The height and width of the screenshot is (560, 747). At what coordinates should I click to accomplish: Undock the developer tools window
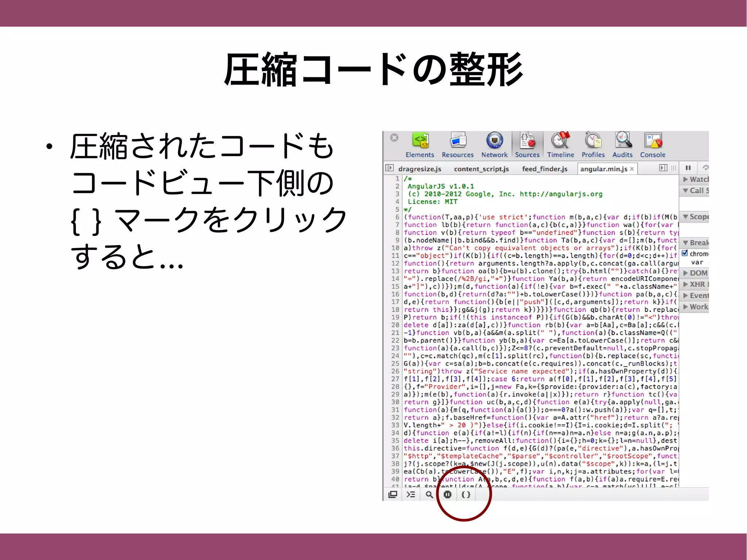pyautogui.click(x=393, y=495)
